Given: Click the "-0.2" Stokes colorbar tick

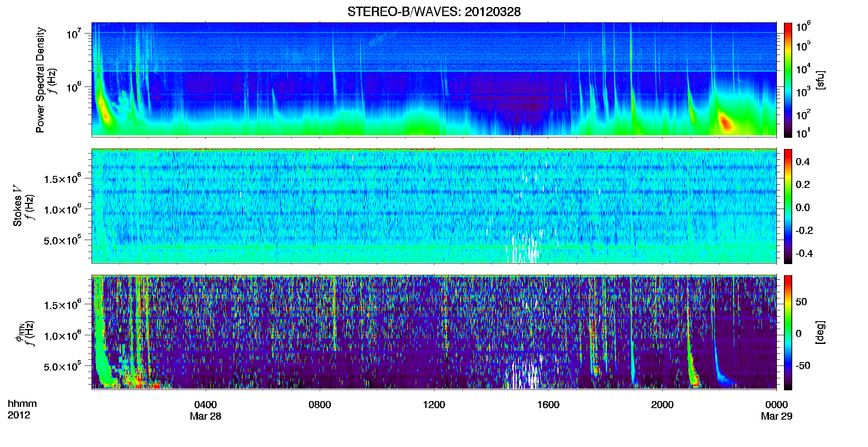Looking at the screenshot, I should click(804, 230).
